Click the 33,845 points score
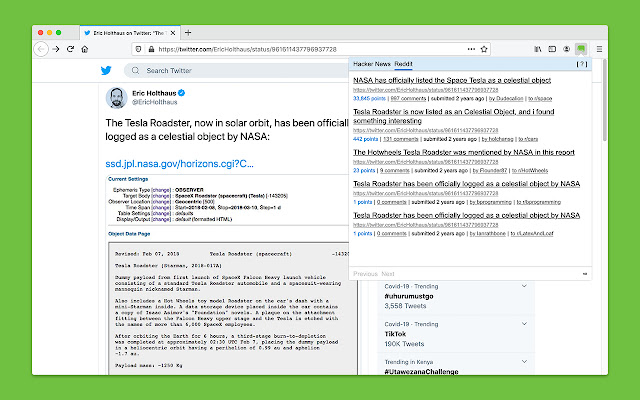The image size is (640, 400). (x=369, y=98)
